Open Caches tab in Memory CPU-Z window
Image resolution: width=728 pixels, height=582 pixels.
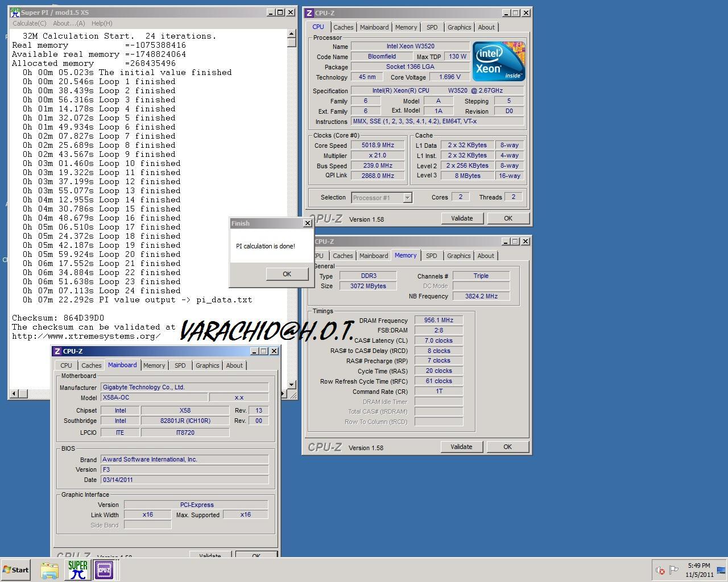[x=342, y=256]
